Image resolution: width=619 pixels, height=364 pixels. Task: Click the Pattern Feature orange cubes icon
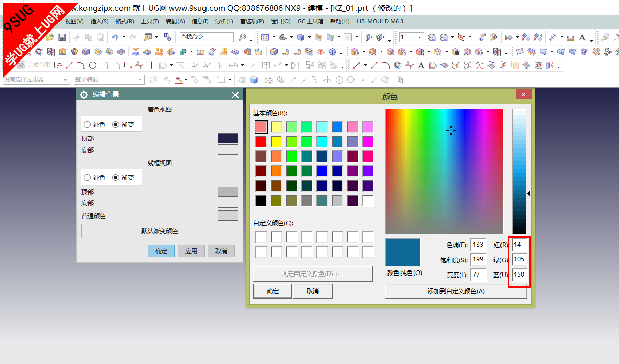tap(159, 52)
